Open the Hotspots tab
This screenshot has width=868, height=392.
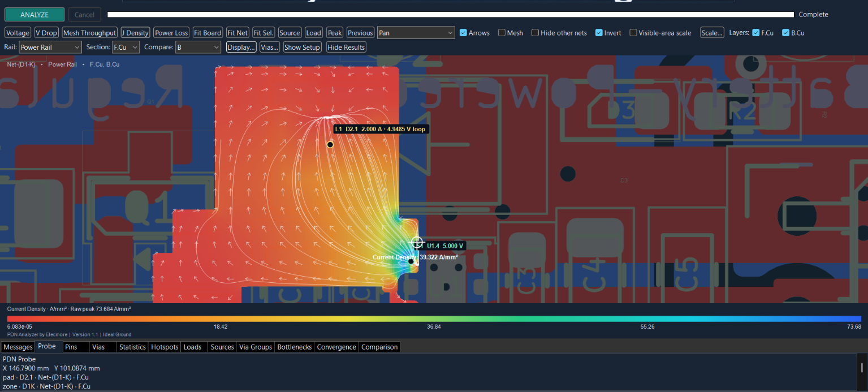pos(165,347)
